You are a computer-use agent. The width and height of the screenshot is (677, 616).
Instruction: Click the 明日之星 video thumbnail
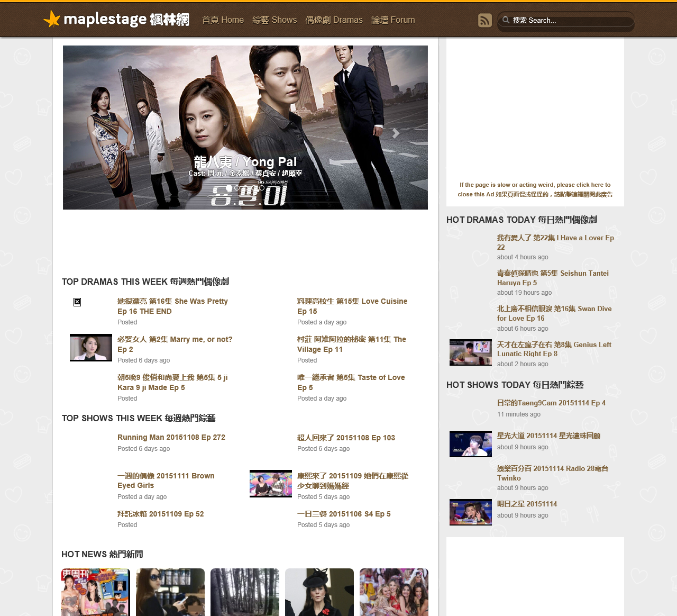[471, 512]
